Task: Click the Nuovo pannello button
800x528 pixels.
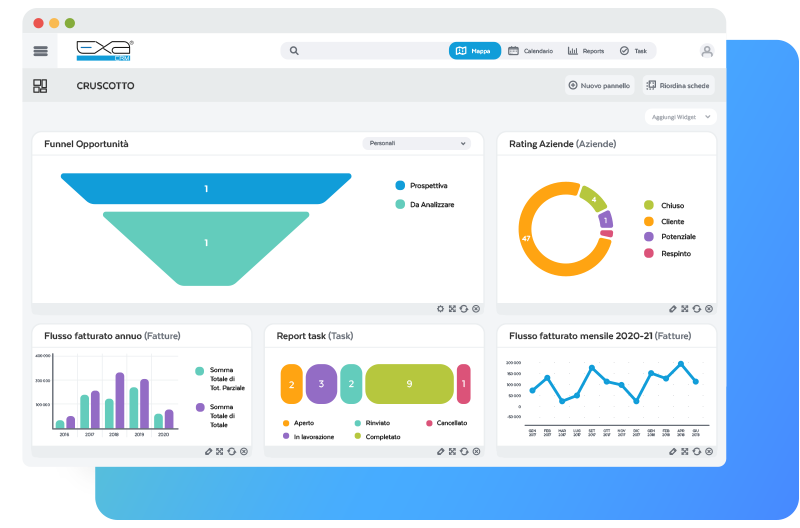Action: [599, 86]
